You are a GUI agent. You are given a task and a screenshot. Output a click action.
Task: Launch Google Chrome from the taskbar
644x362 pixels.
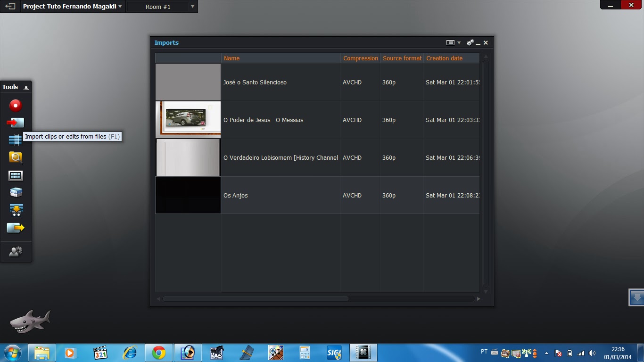click(159, 353)
